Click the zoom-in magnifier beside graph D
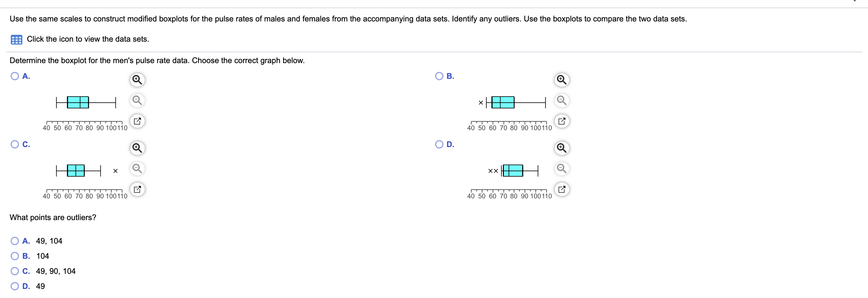 [561, 148]
